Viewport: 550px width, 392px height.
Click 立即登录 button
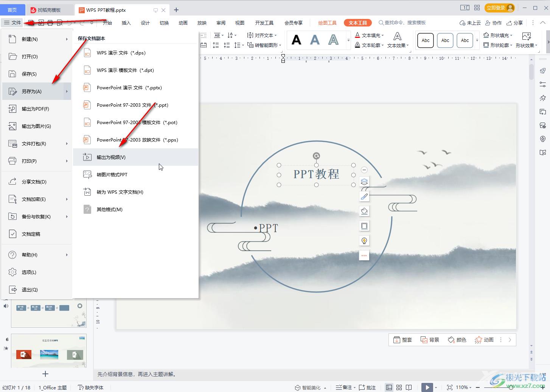[500, 8]
